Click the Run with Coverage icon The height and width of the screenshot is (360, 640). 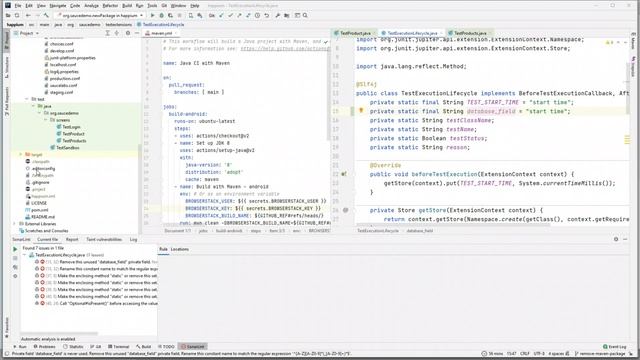pyautogui.click(x=171, y=16)
